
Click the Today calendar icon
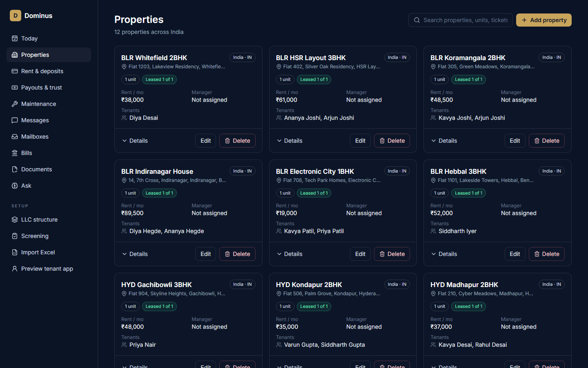pyautogui.click(x=15, y=38)
